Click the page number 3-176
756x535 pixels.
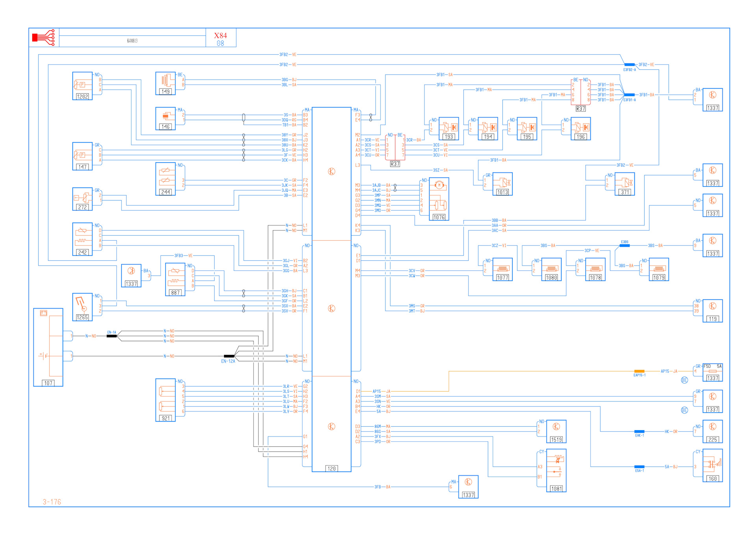click(x=52, y=502)
